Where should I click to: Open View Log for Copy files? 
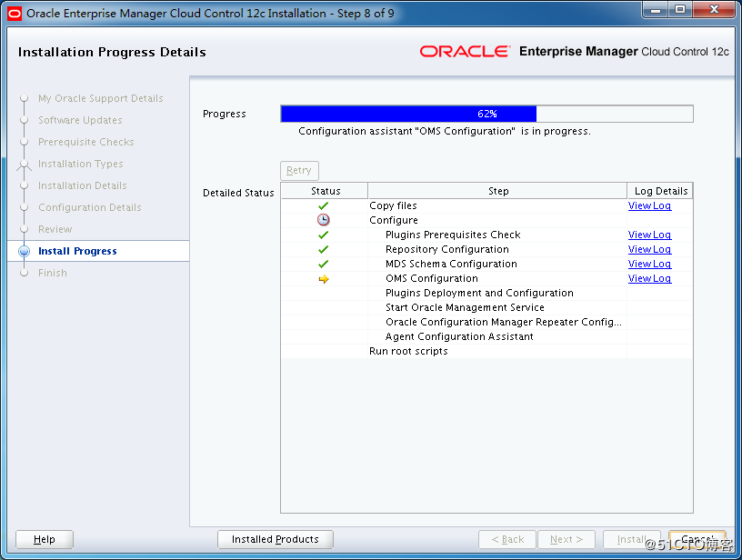(649, 205)
